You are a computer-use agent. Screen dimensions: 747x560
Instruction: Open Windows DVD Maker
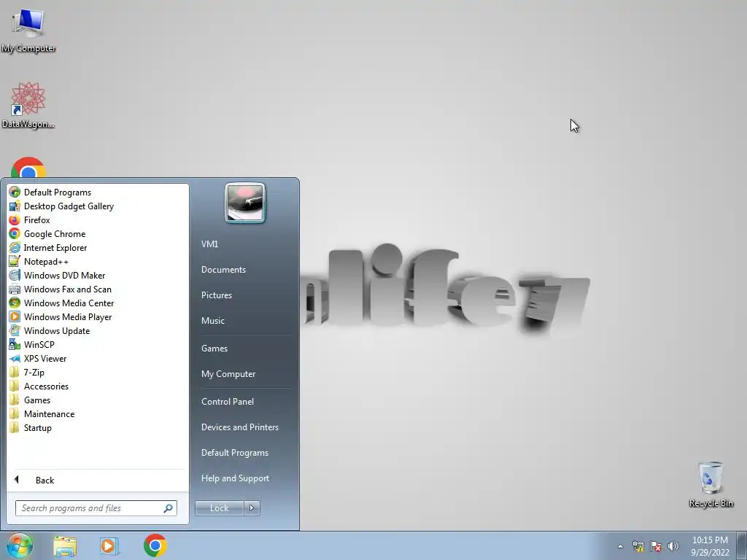pyautogui.click(x=57, y=275)
